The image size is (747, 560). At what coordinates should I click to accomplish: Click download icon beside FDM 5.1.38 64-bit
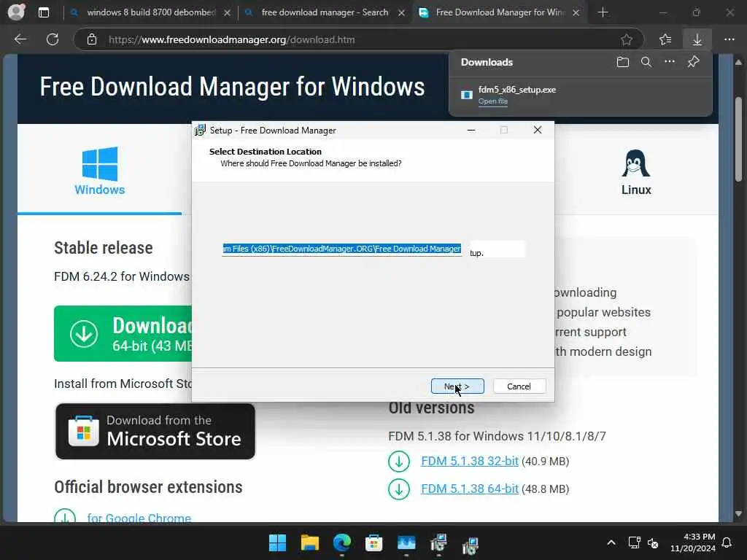(x=399, y=489)
